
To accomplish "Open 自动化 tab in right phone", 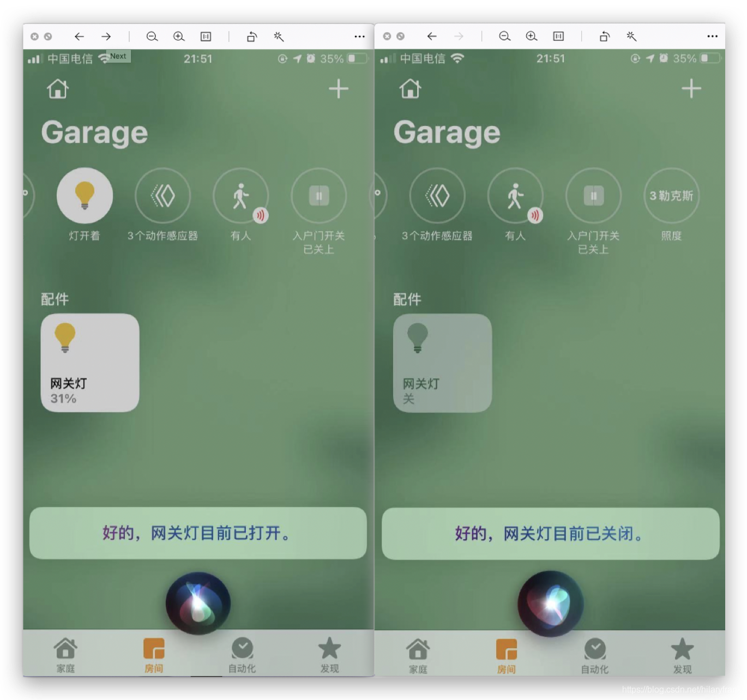I will point(594,656).
